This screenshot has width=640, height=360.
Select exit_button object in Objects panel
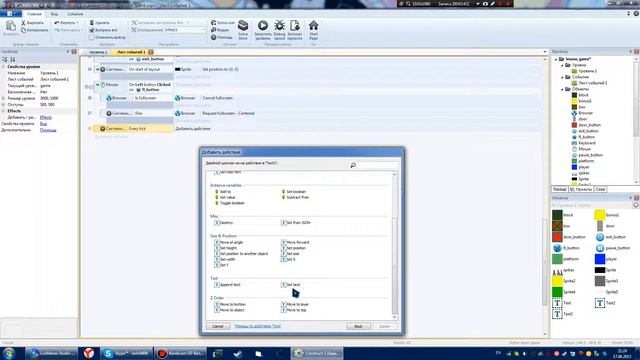point(611,237)
